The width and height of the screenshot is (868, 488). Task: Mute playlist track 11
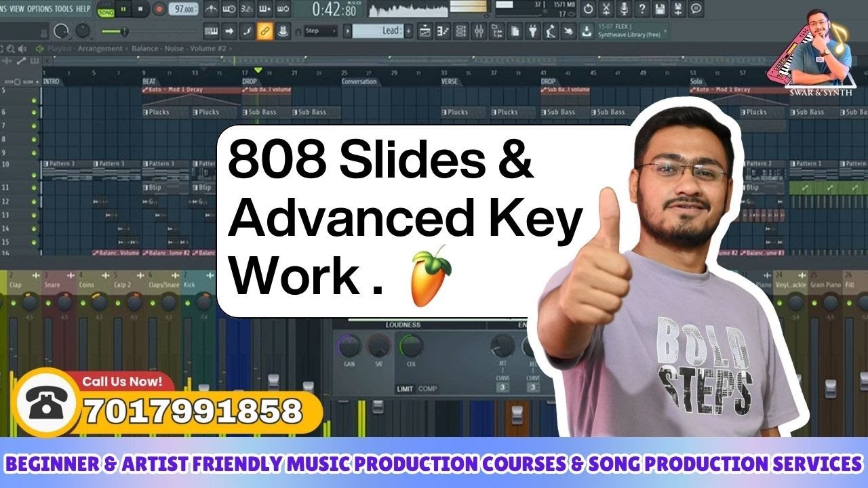pyautogui.click(x=34, y=187)
